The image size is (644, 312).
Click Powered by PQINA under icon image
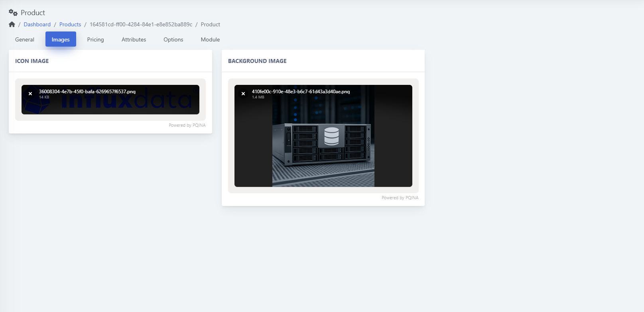tap(187, 125)
